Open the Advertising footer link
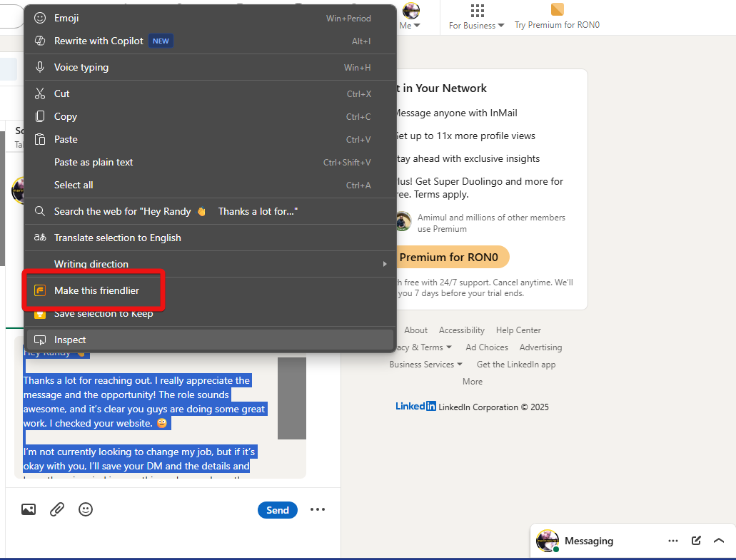The width and height of the screenshot is (736, 560). pos(540,347)
